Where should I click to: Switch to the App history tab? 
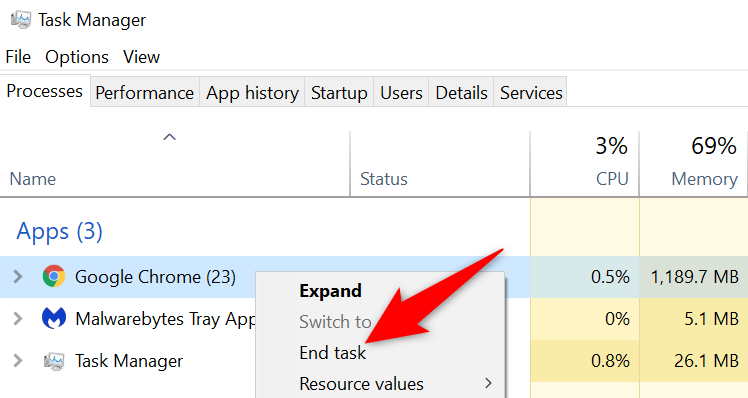[252, 93]
